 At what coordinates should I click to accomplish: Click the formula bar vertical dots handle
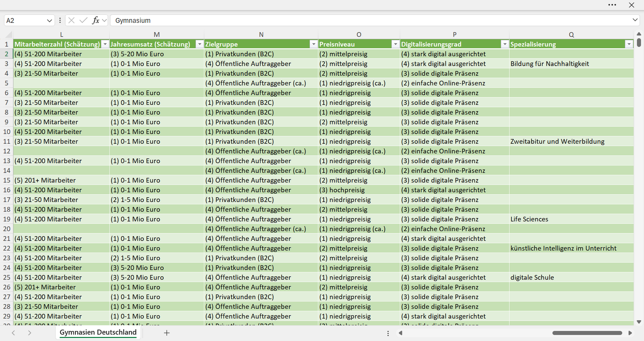[x=60, y=20]
